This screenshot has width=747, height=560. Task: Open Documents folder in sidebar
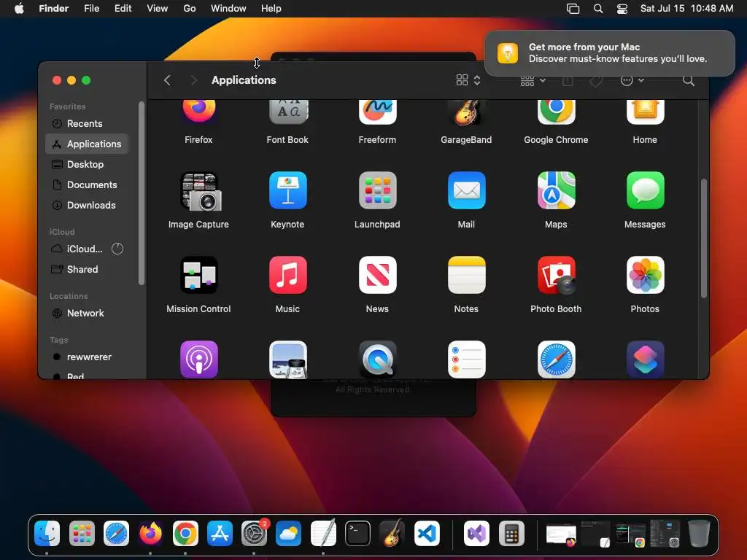pyautogui.click(x=87, y=184)
